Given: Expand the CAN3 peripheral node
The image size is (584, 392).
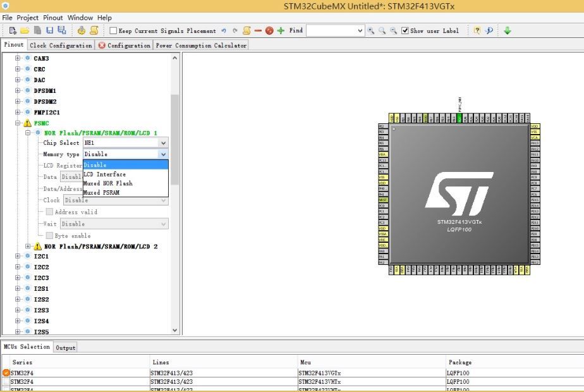Looking at the screenshot, I should (x=18, y=58).
